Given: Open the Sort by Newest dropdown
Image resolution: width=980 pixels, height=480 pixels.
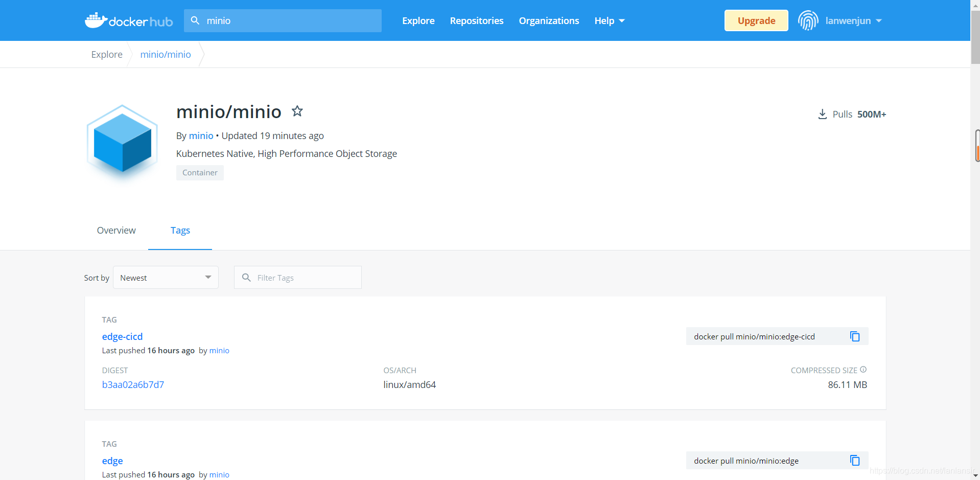Looking at the screenshot, I should [x=166, y=277].
